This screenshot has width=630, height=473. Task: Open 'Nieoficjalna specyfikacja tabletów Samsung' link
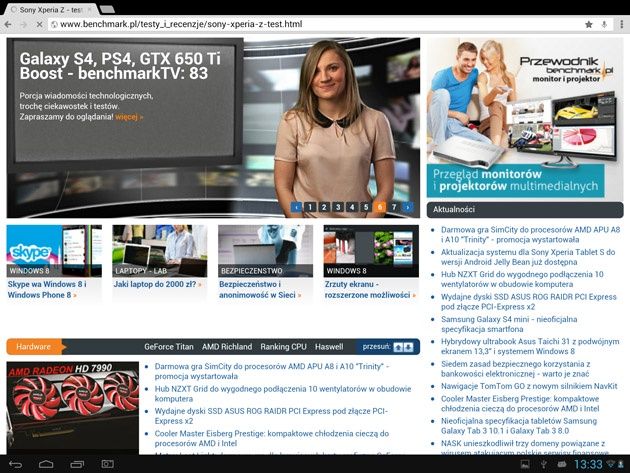[519, 426]
